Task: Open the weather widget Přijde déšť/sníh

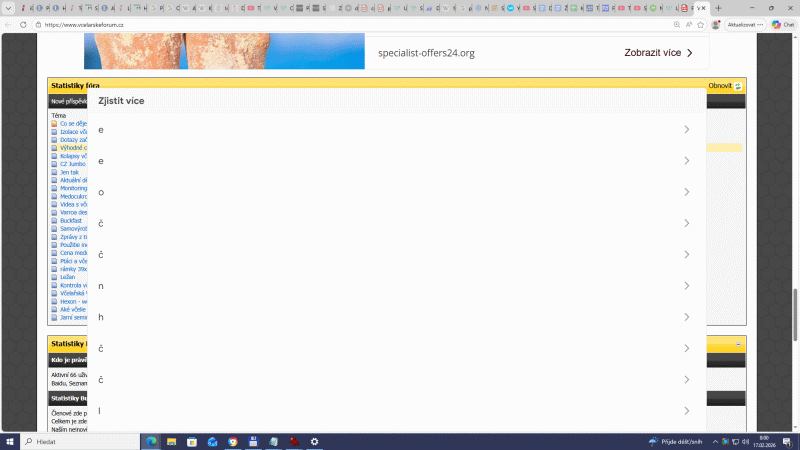Action: click(676, 441)
